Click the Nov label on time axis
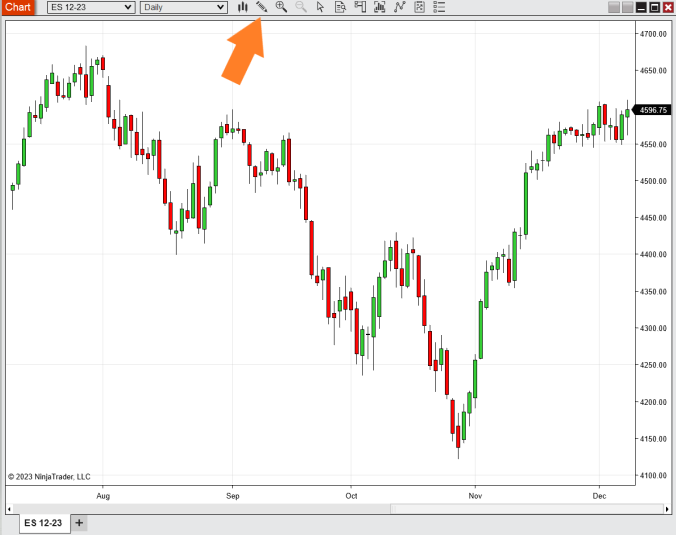676x535 pixels. [x=475, y=496]
